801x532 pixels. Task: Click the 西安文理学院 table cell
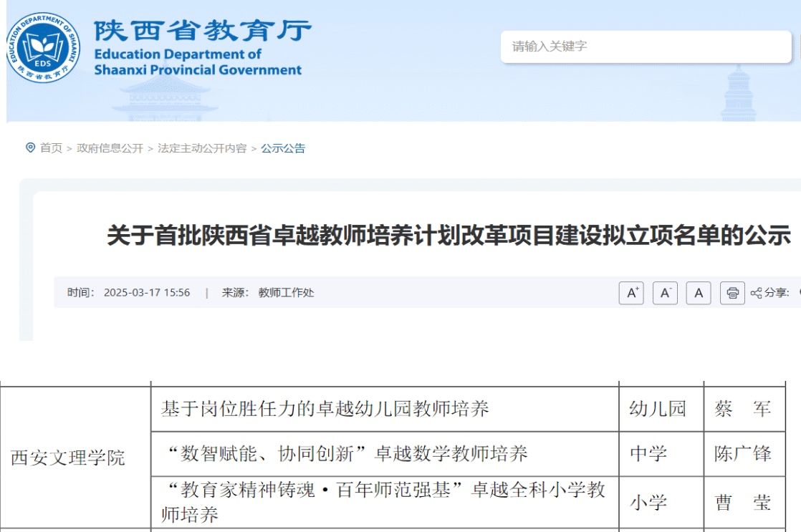click(68, 458)
